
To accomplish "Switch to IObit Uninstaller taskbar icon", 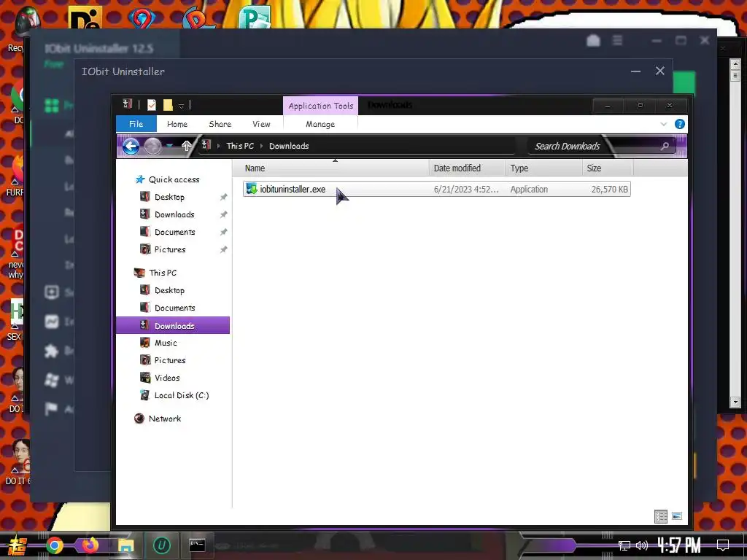I will pos(161,545).
